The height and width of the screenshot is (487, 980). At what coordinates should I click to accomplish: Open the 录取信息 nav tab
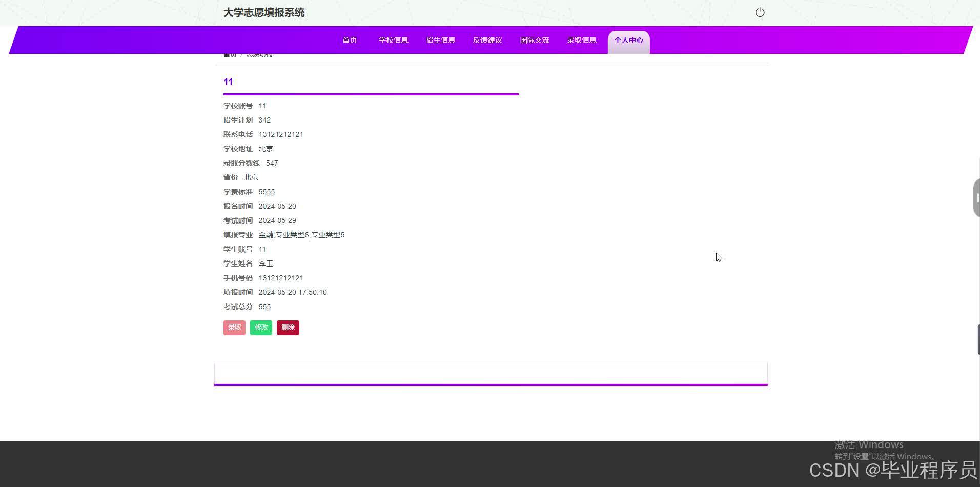[582, 40]
